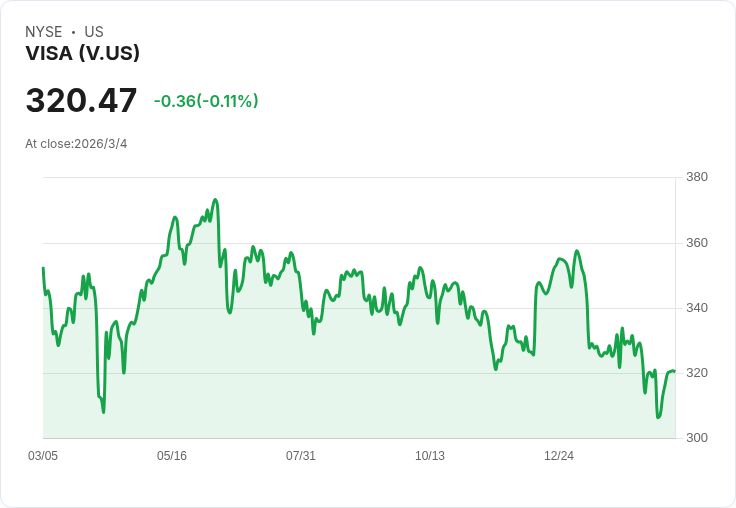Click the 03/05 date axis label
This screenshot has height=508, width=736.
pos(43,456)
